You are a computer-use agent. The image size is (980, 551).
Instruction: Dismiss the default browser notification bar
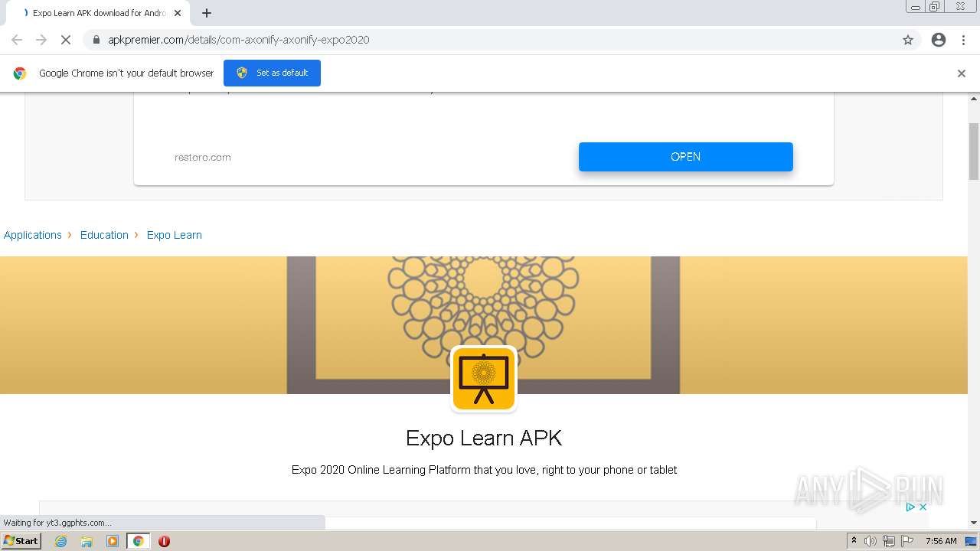[962, 73]
